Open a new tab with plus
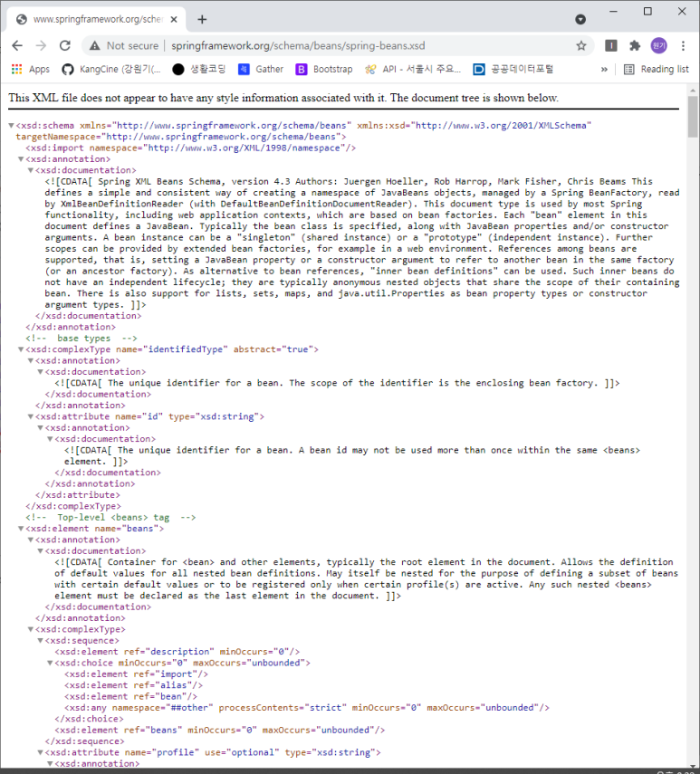This screenshot has height=774, width=700. coord(202,19)
